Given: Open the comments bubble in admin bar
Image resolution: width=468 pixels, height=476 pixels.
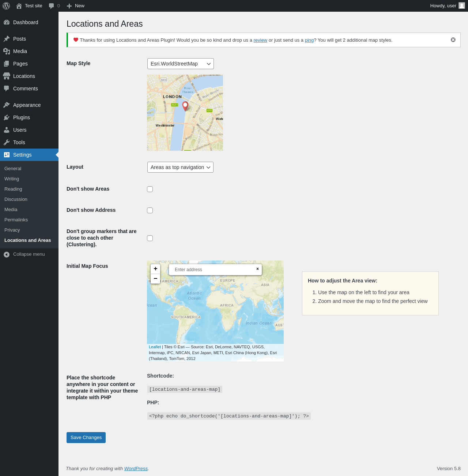Looking at the screenshot, I should 52,6.
